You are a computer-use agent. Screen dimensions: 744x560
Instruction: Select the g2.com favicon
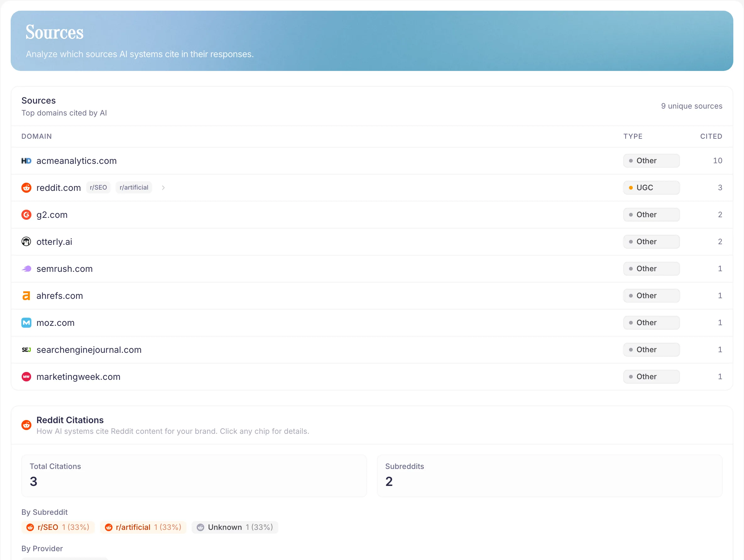click(x=26, y=214)
